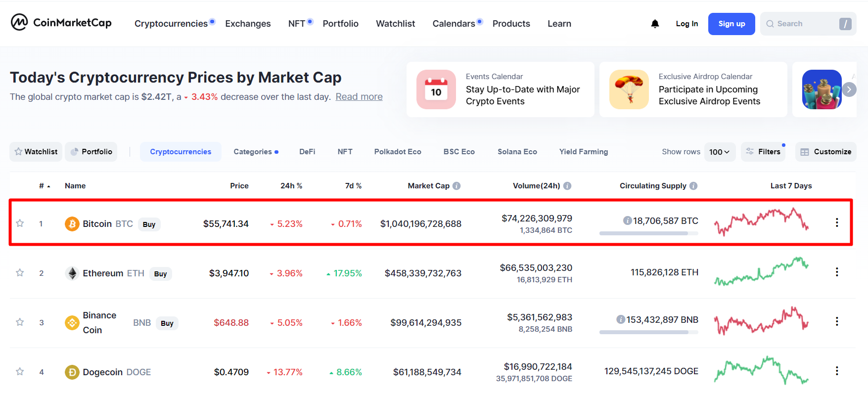Sort by the # rank column
The height and width of the screenshot is (395, 868).
pyautogui.click(x=45, y=186)
